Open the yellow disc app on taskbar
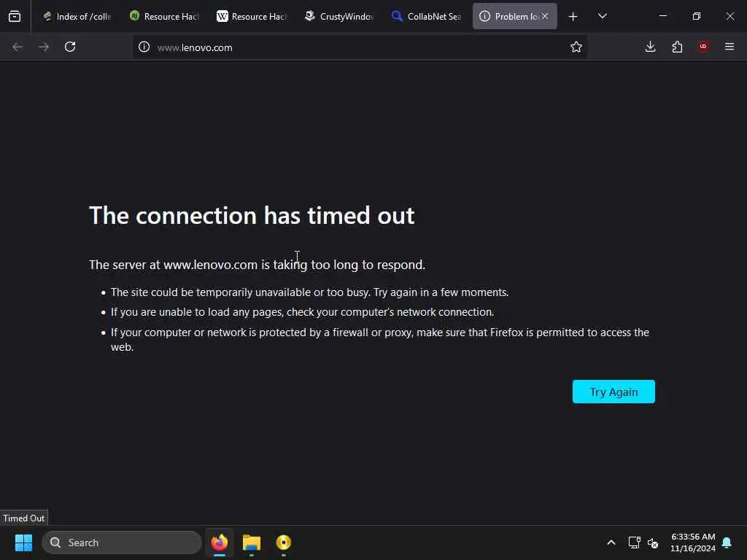 284,542
